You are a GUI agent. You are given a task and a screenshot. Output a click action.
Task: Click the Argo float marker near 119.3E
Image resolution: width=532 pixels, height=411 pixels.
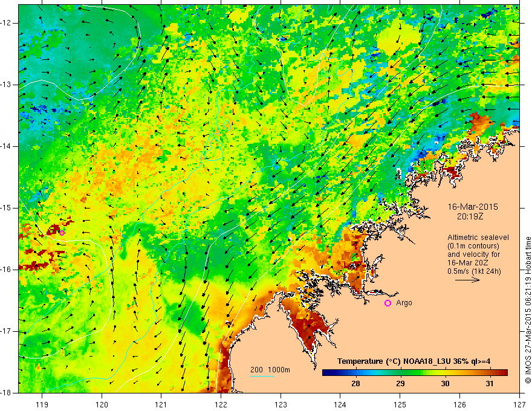coord(62,233)
